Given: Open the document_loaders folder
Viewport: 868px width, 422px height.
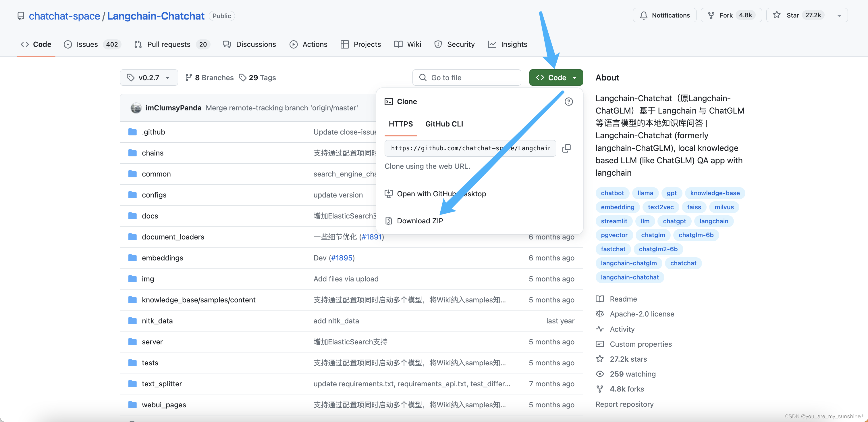Looking at the screenshot, I should point(173,237).
